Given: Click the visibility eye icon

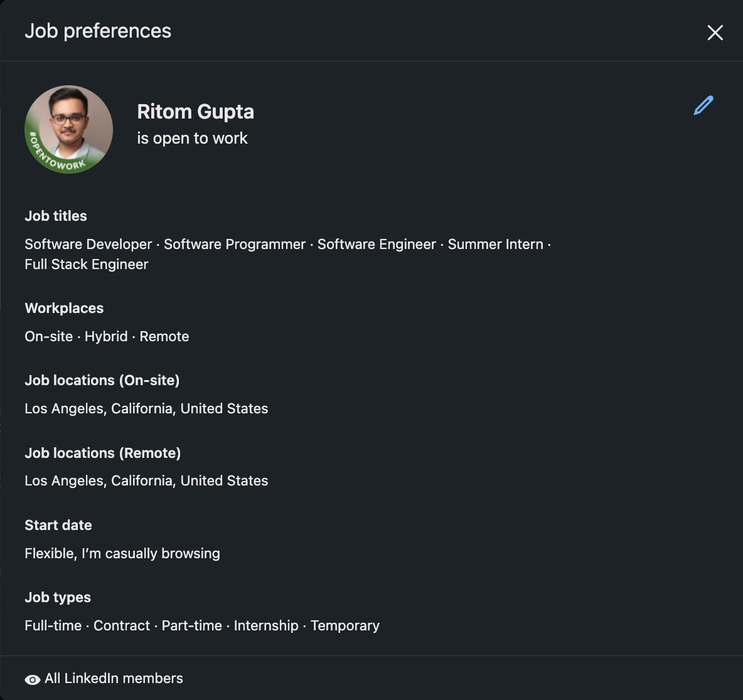Looking at the screenshot, I should pos(32,679).
